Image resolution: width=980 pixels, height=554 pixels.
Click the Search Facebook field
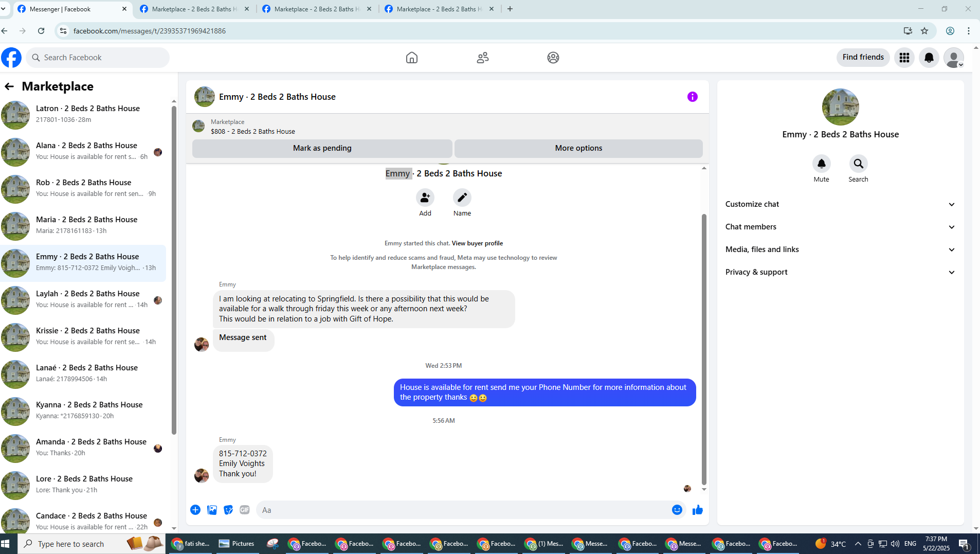pos(98,58)
